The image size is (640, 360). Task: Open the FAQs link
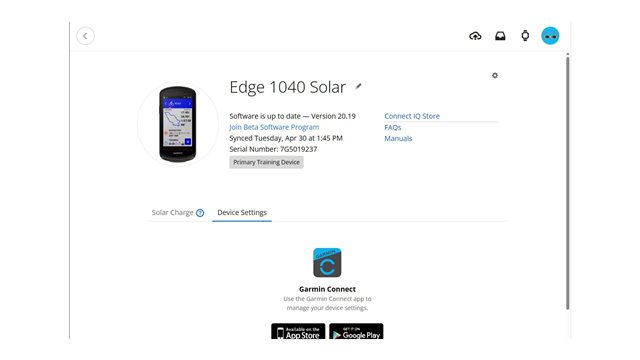coord(393,127)
